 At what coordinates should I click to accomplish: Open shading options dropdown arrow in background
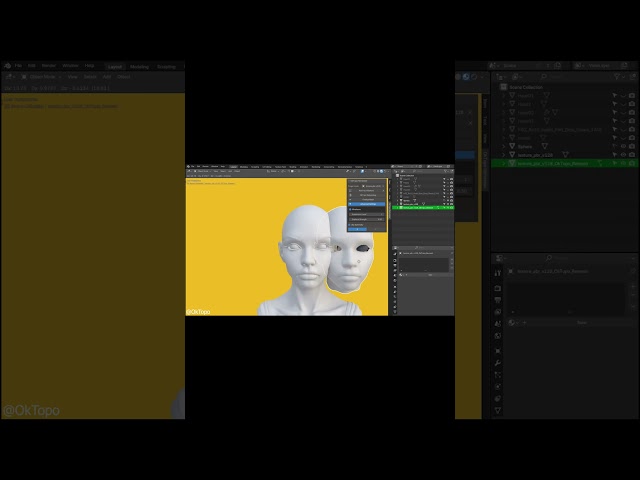(482, 76)
